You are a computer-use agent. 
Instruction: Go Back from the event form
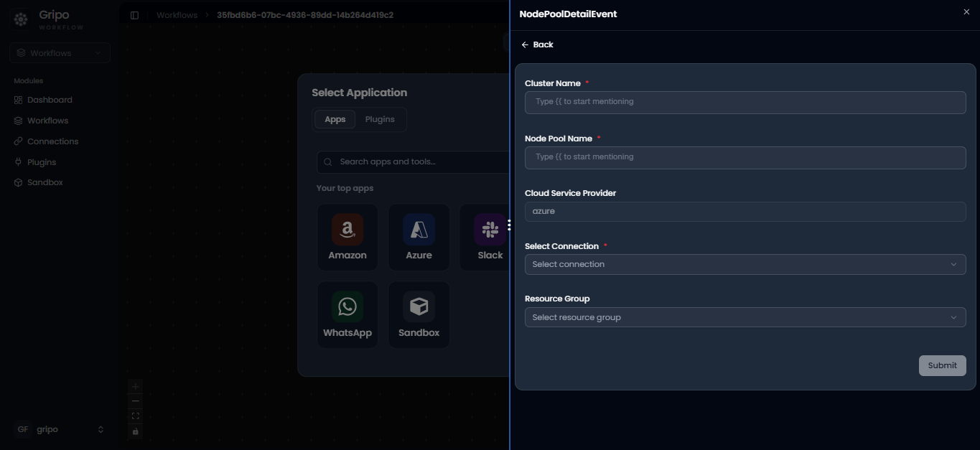tap(537, 44)
